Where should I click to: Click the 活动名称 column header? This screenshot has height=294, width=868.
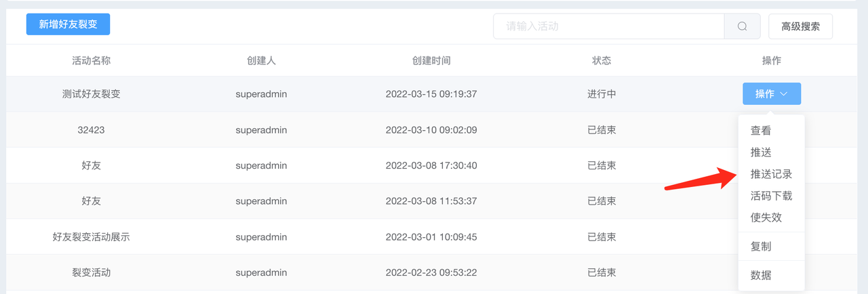click(91, 60)
